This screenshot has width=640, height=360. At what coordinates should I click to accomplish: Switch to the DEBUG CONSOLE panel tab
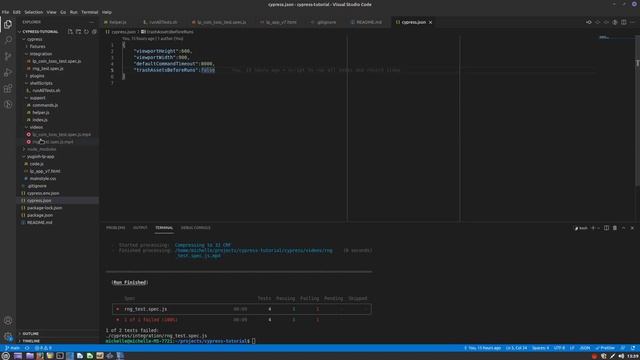pos(196,228)
